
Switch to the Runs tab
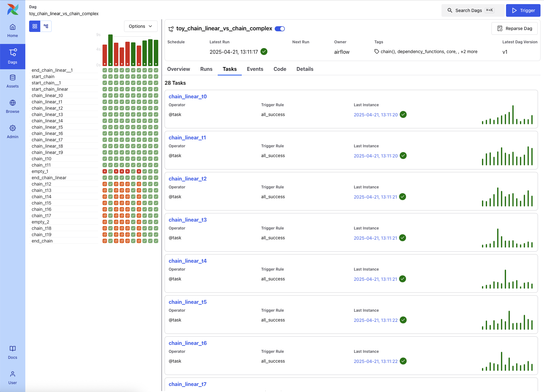206,69
